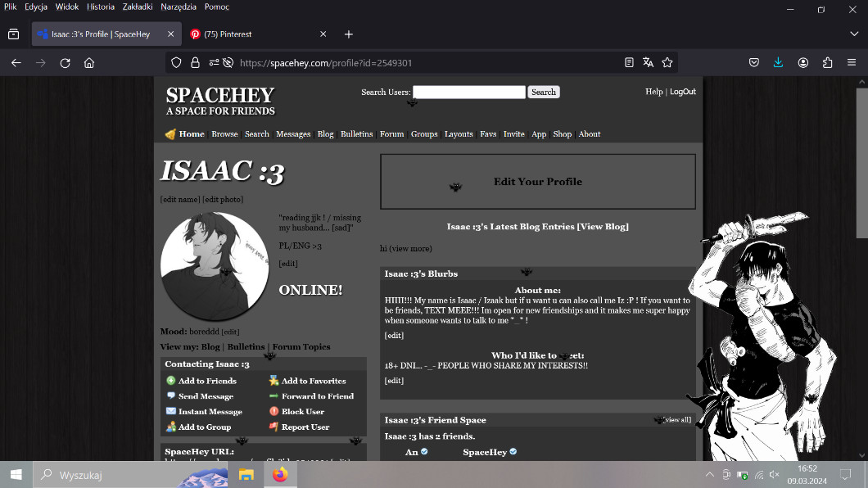Bookmark page with the star icon
This screenshot has height=488, width=868.
click(x=667, y=62)
